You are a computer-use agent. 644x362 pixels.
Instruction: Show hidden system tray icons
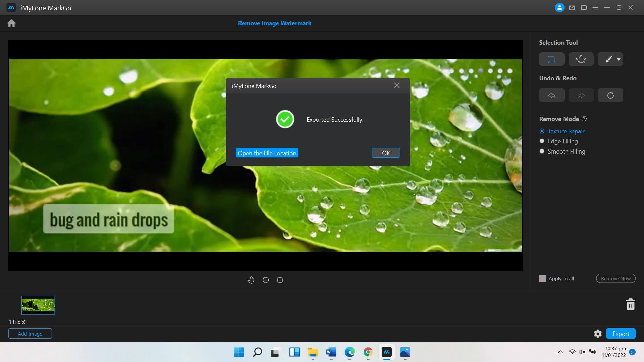click(560, 352)
